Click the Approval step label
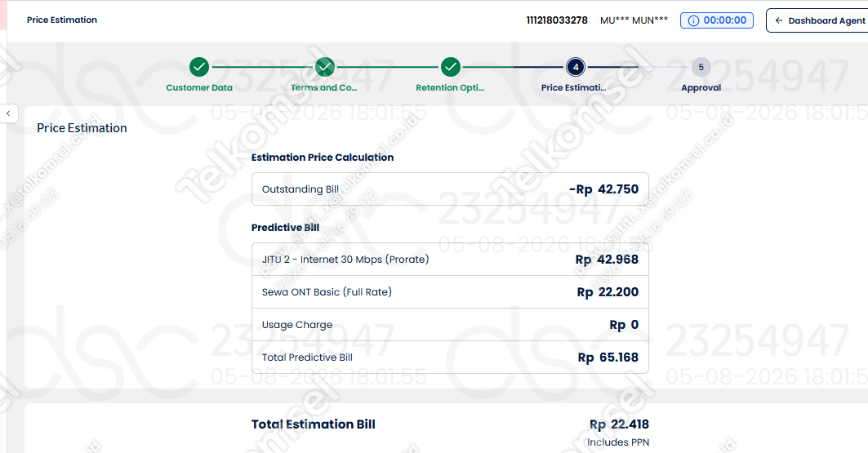 (x=701, y=87)
